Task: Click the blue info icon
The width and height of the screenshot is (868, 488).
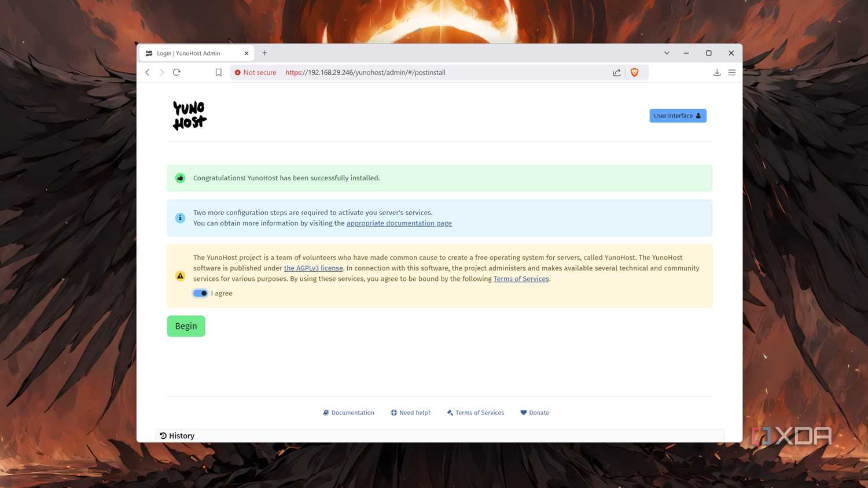Action: click(x=180, y=218)
